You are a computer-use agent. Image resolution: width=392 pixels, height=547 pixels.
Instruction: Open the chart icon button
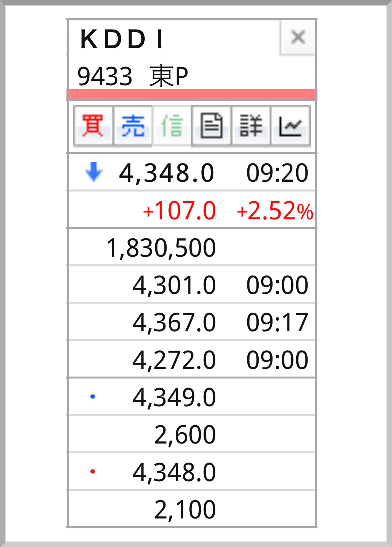[x=290, y=126]
